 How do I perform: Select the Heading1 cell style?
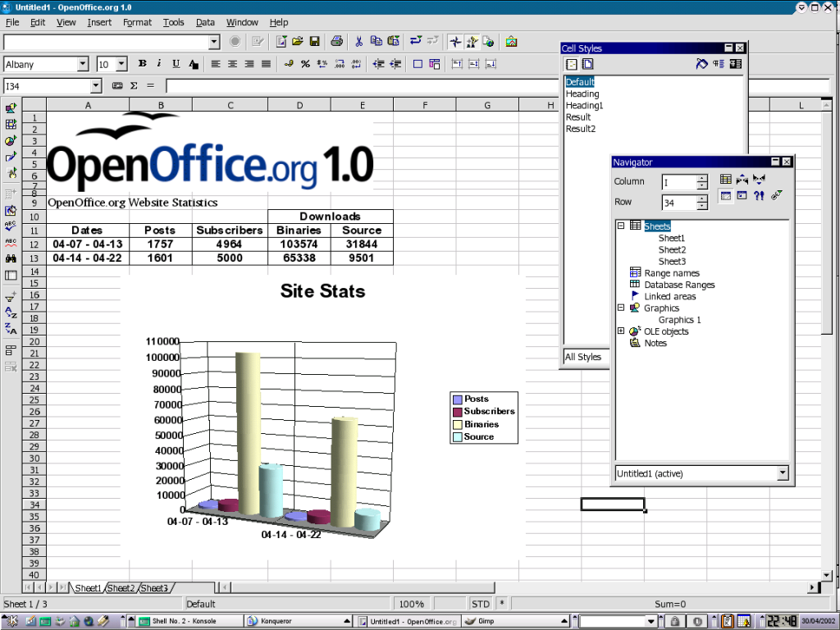pyautogui.click(x=584, y=106)
